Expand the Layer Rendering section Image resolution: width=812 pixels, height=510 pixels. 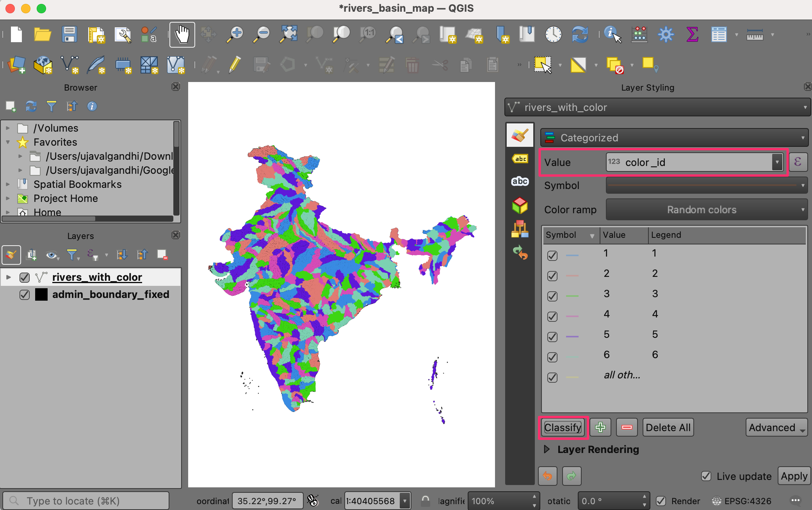pyautogui.click(x=547, y=449)
